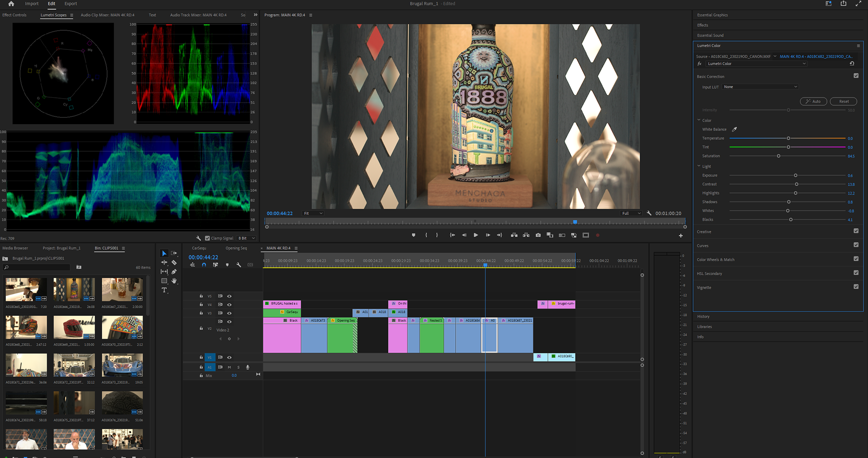
Task: Play the Program monitor
Action: click(x=476, y=235)
